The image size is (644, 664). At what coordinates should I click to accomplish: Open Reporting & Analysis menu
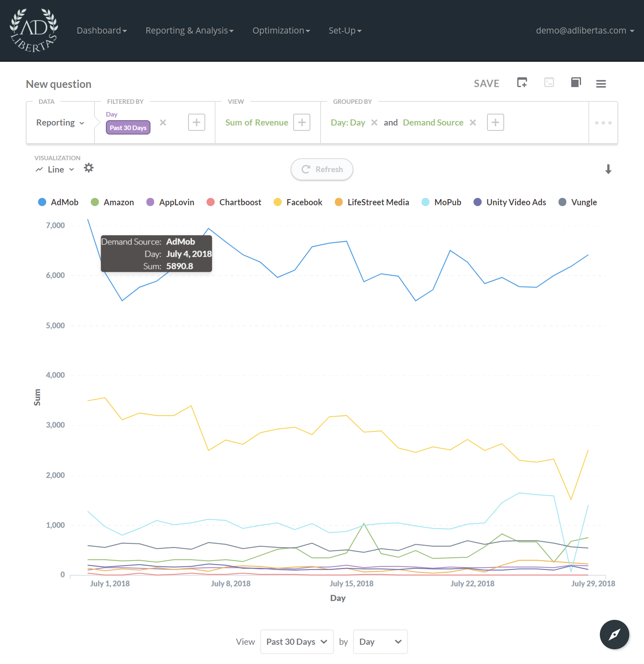[x=190, y=31]
